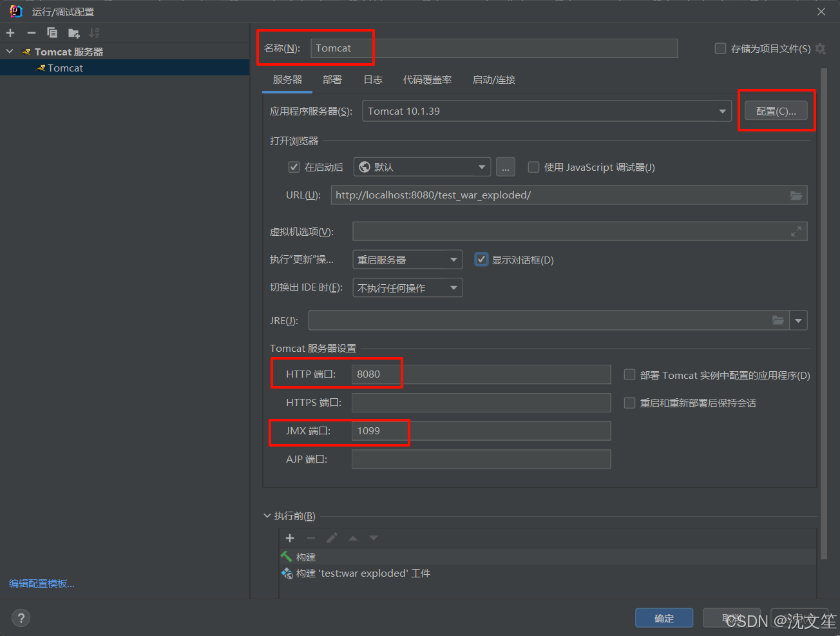Toggle the 显示对话框 checkbox
Image resolution: width=840 pixels, height=636 pixels.
[481, 260]
